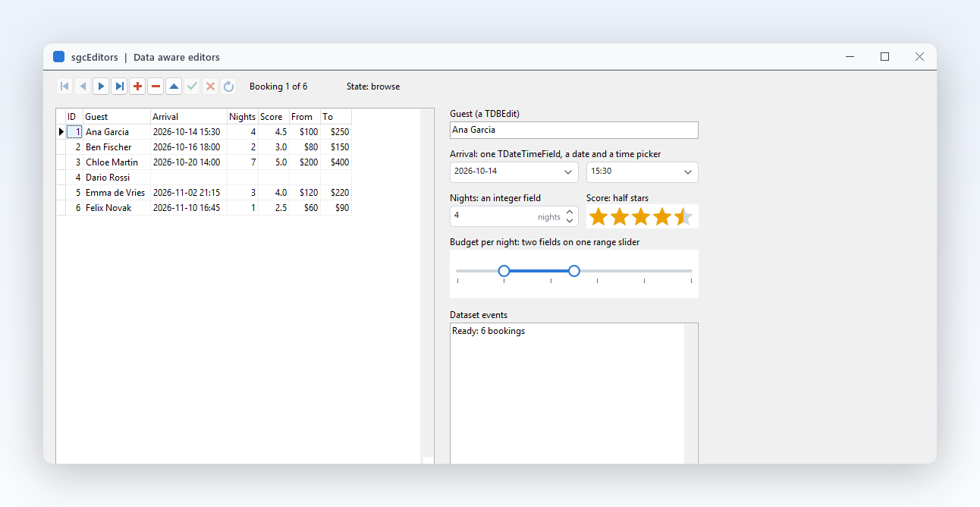Edit the current record with the triangle icon

(174, 87)
